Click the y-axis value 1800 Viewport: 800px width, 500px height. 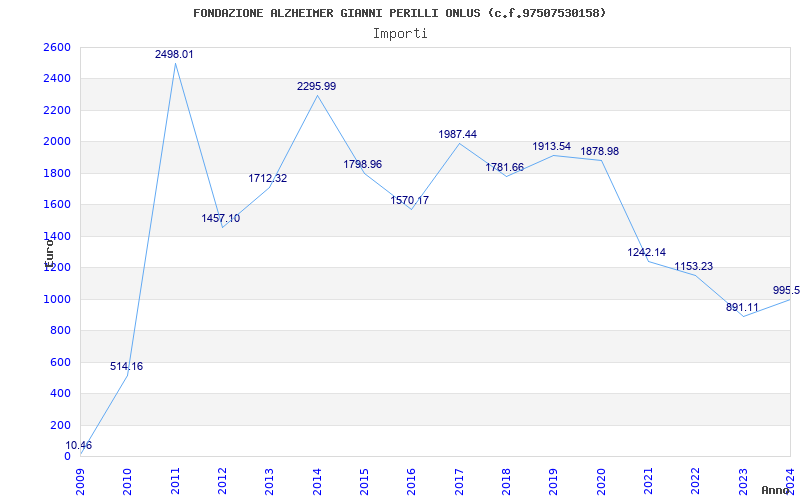[57, 173]
